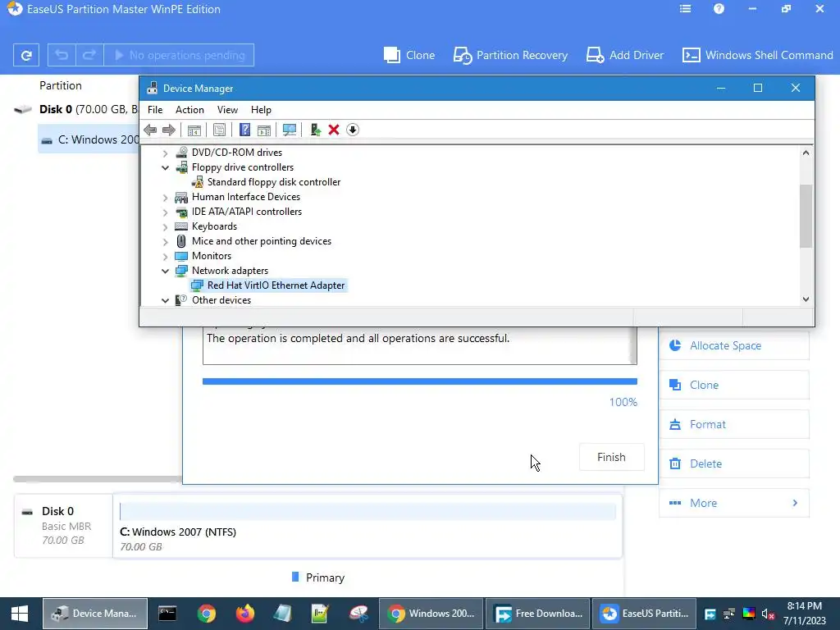
Task: Switch to Windows 200... Chrome taskbar window
Action: [x=431, y=614]
